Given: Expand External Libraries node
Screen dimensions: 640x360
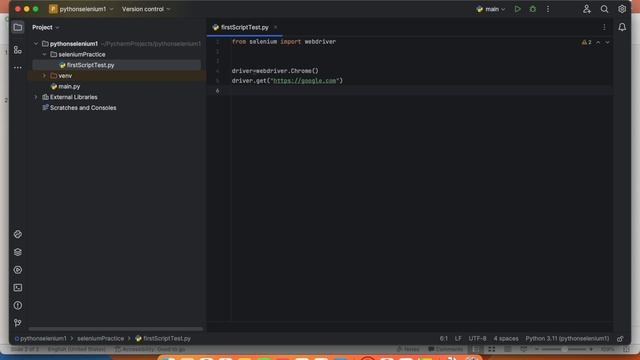Looking at the screenshot, I should 36,97.
